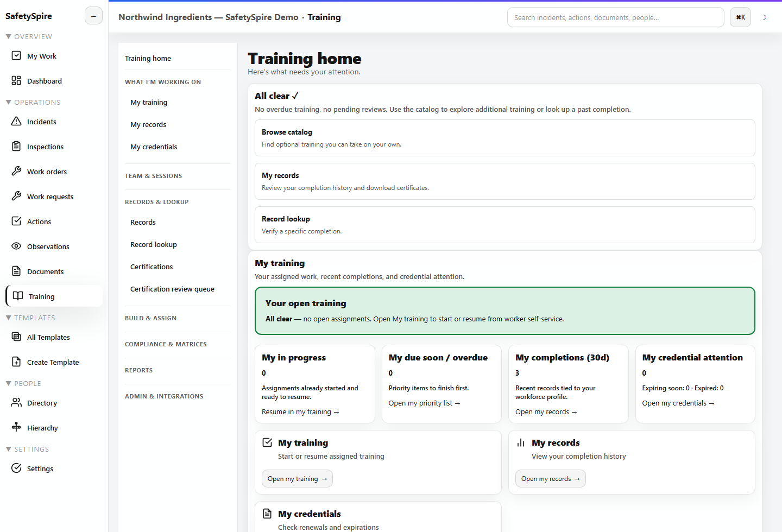This screenshot has width=782, height=532.
Task: Open My credentials submenu item
Action: point(154,147)
